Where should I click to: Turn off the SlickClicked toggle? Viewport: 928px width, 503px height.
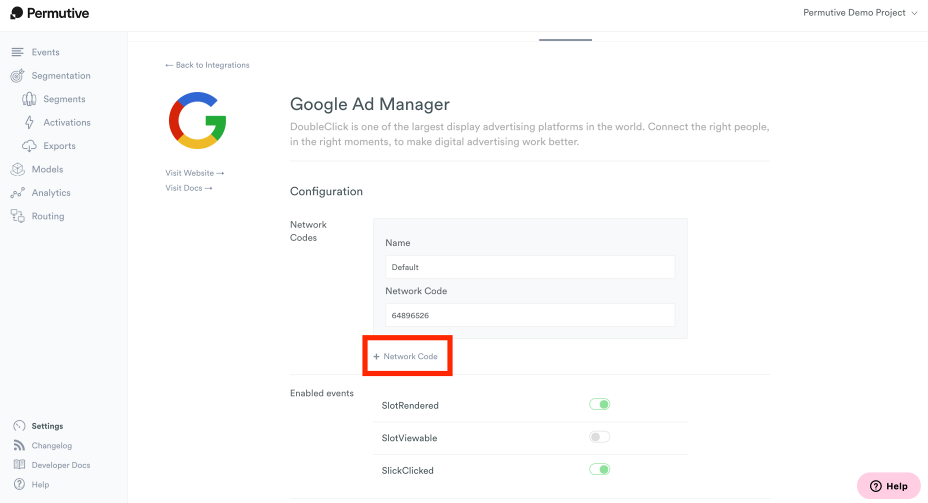[x=599, y=469]
